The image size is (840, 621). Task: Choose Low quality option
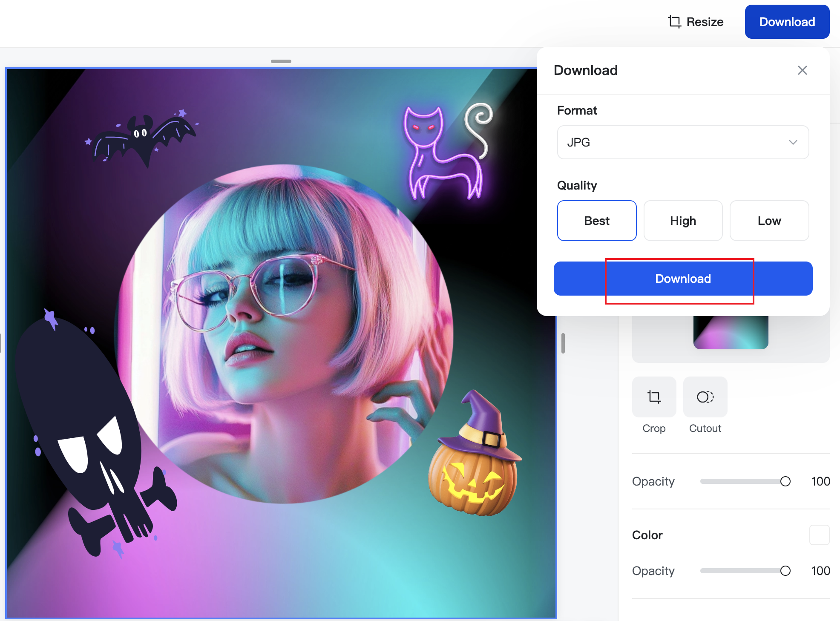point(769,221)
